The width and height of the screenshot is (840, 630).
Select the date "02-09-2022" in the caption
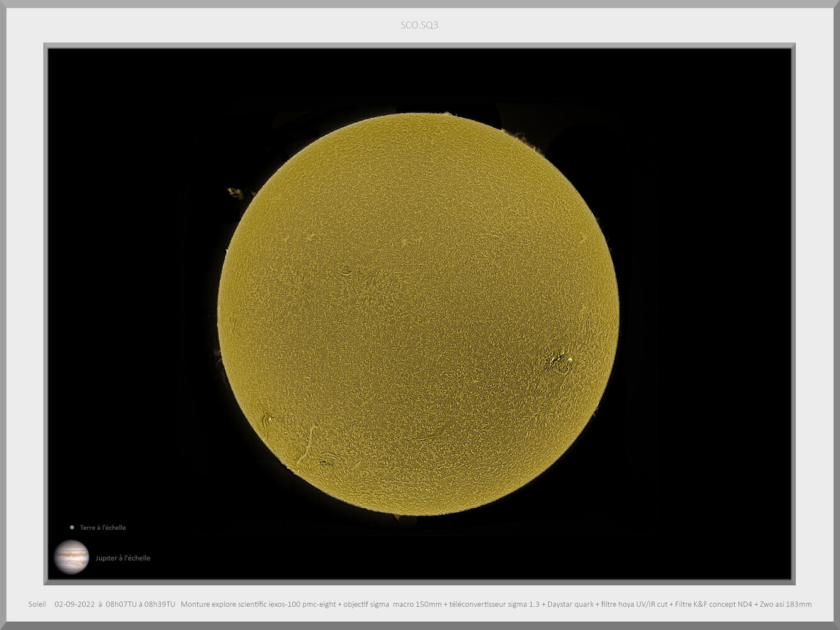pos(74,604)
